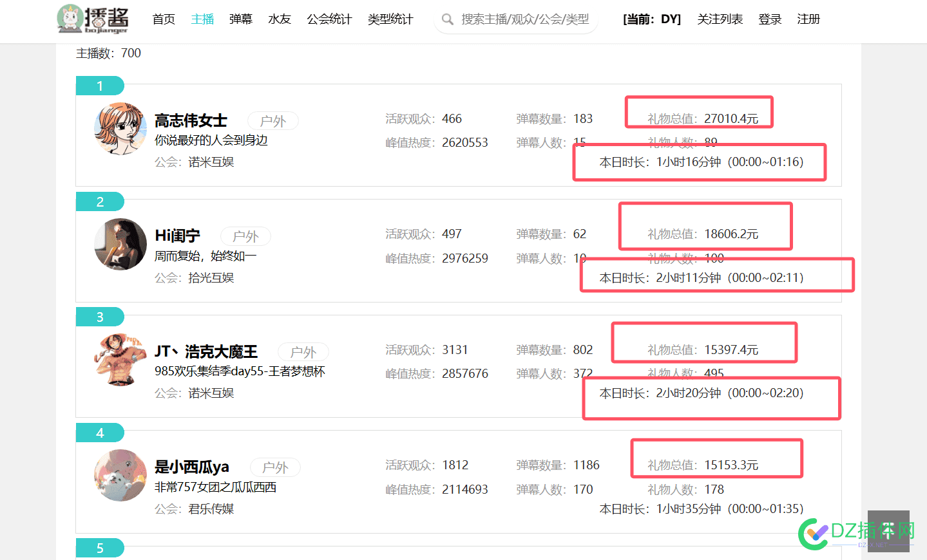Click 礼物人数: 178
Viewport: 927px width, 560px height.
[x=686, y=490]
